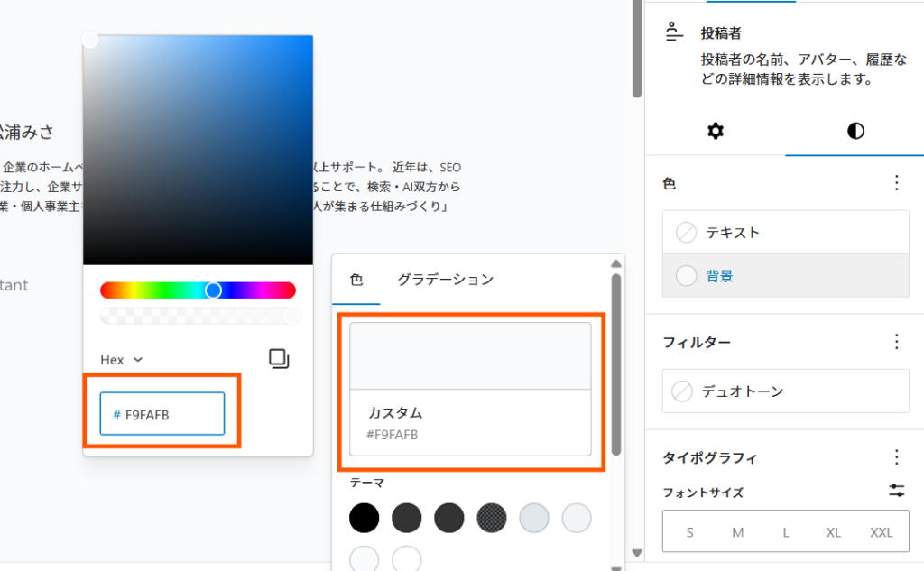The width and height of the screenshot is (924, 571).
Task: Click the custom font size sliders icon
Action: tap(896, 491)
